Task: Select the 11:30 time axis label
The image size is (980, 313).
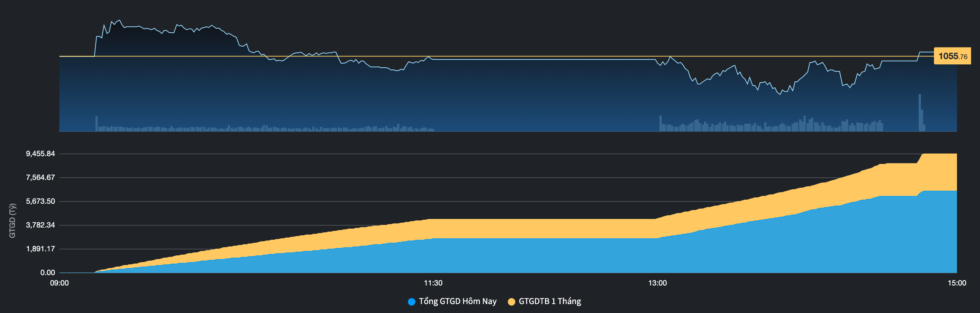Action: pos(433,283)
